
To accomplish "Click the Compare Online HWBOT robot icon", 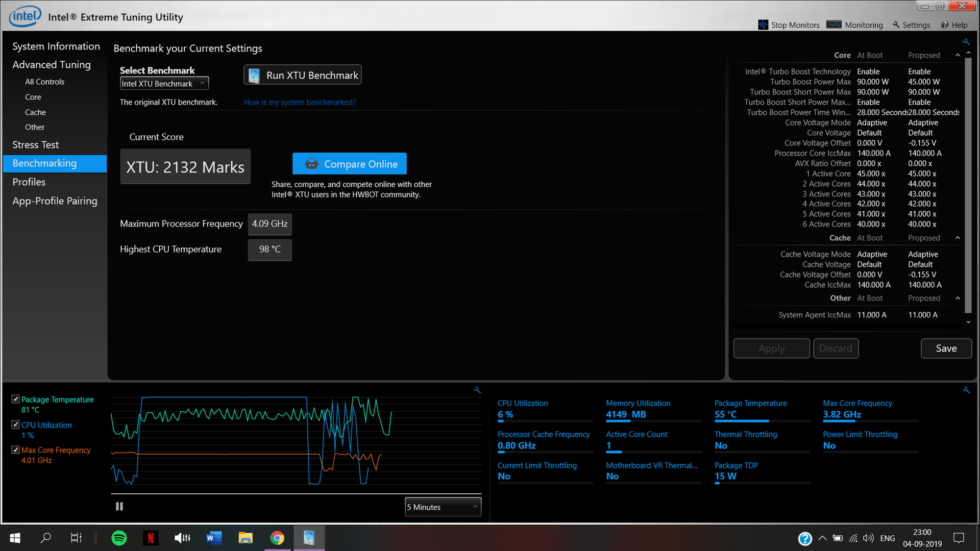I will point(311,164).
